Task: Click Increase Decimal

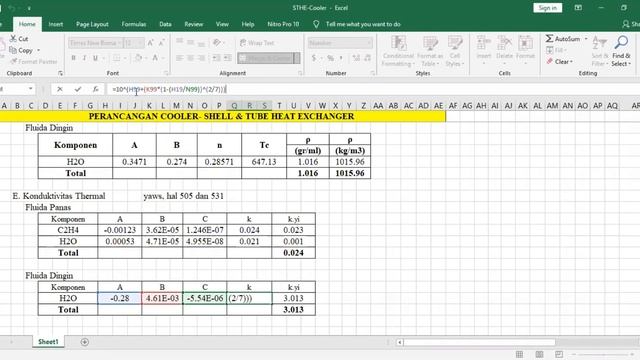Action: point(356,58)
